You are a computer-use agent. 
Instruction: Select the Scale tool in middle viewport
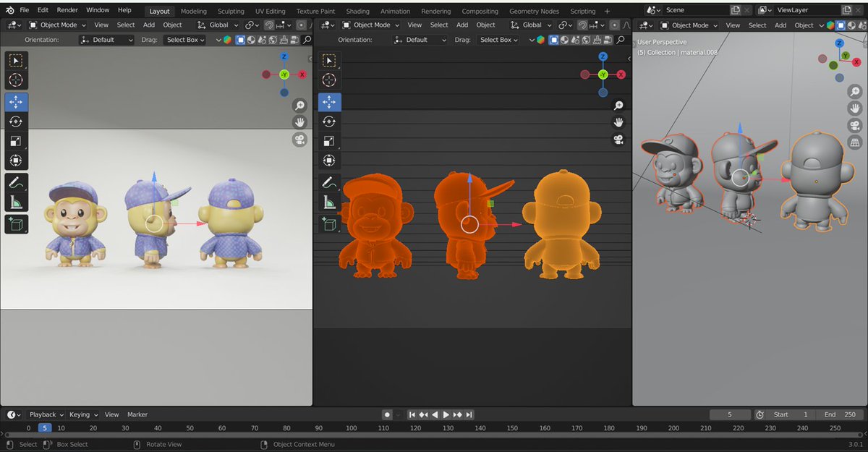point(329,141)
